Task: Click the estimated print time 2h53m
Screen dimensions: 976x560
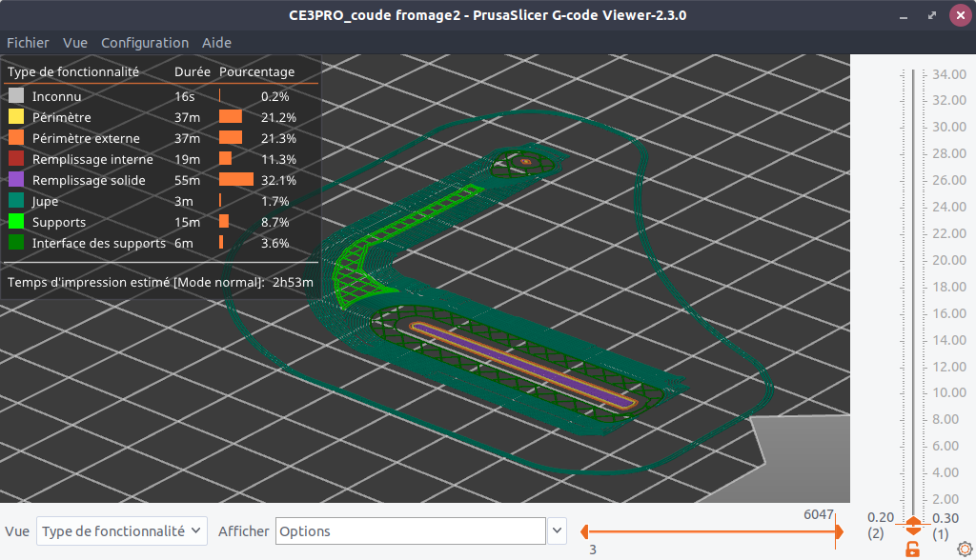Action: tap(293, 283)
